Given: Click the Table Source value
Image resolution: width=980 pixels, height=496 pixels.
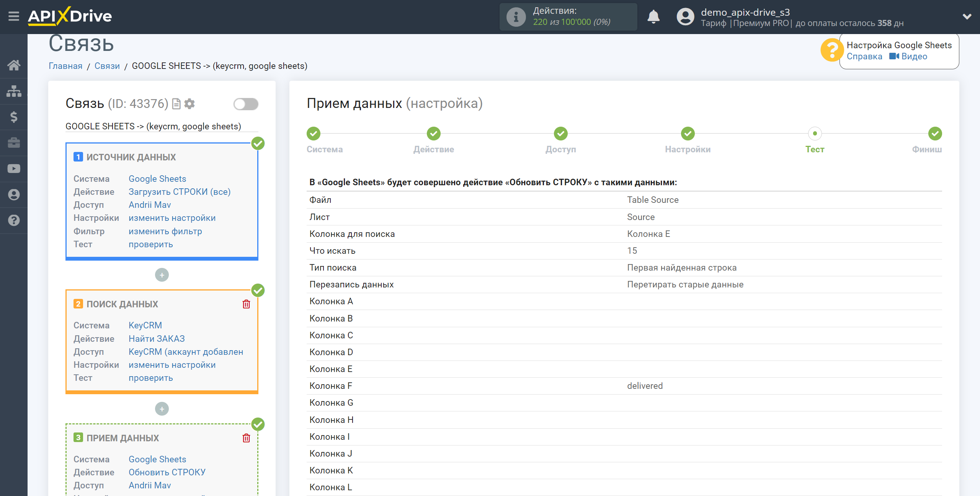Looking at the screenshot, I should click(x=653, y=200).
